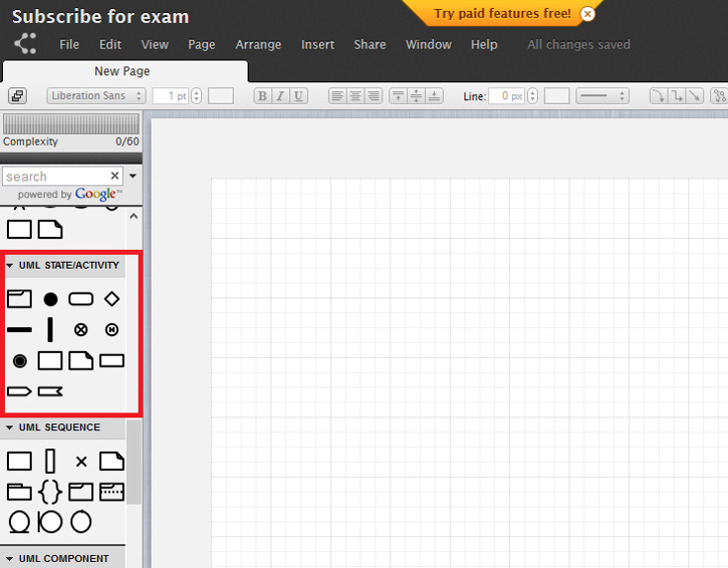Select the frame shape in UML State/Activity
Screen dimensions: 728x568
click(x=20, y=299)
